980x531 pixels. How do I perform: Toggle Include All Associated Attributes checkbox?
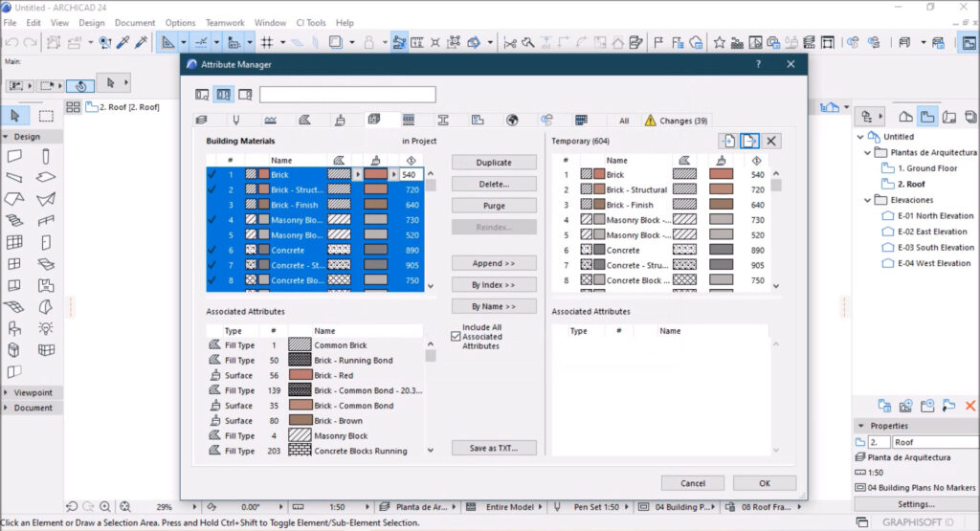click(456, 336)
